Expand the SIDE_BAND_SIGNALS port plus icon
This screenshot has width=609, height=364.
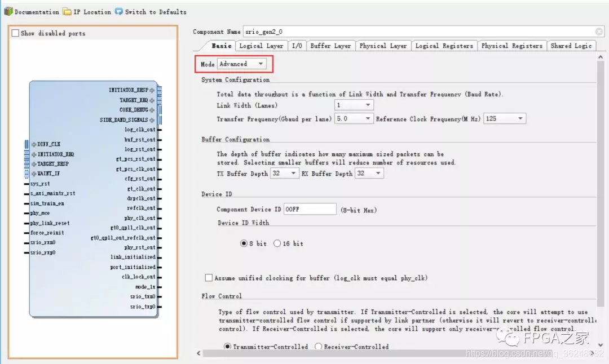point(152,120)
